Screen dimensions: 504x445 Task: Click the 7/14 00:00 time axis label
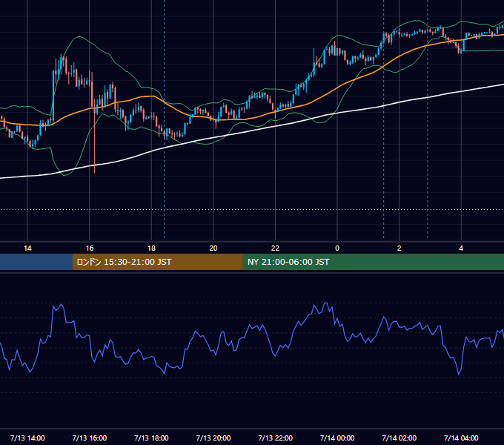coord(337,438)
